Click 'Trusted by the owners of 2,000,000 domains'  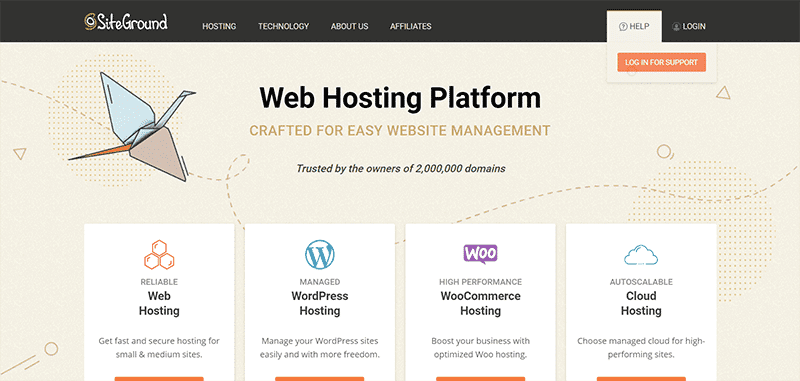[401, 168]
